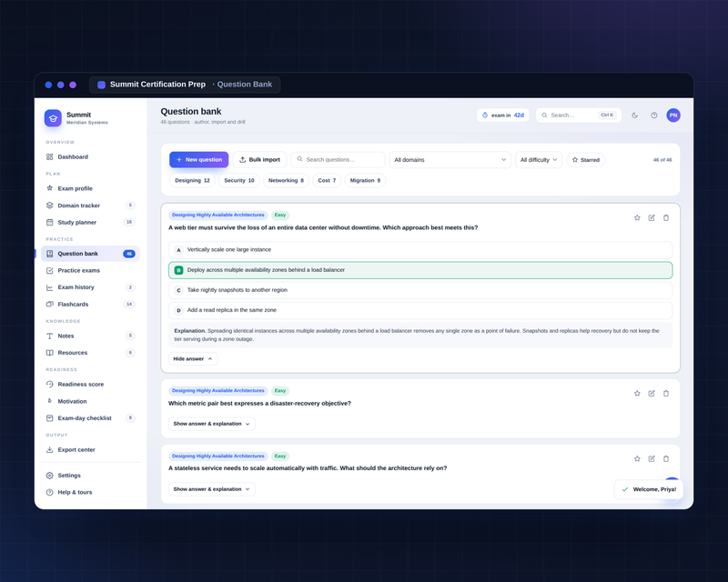728x582 pixels.
Task: Star the stateless service scaling question
Action: 637,459
